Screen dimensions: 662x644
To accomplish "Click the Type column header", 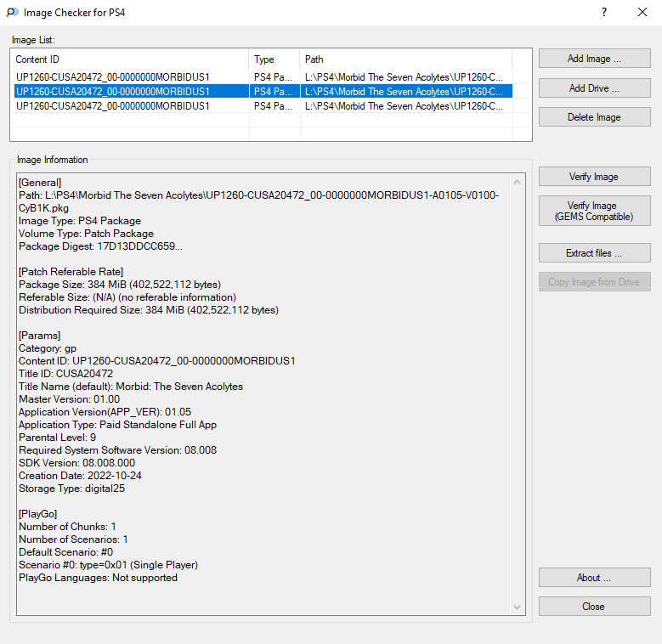I will 274,59.
